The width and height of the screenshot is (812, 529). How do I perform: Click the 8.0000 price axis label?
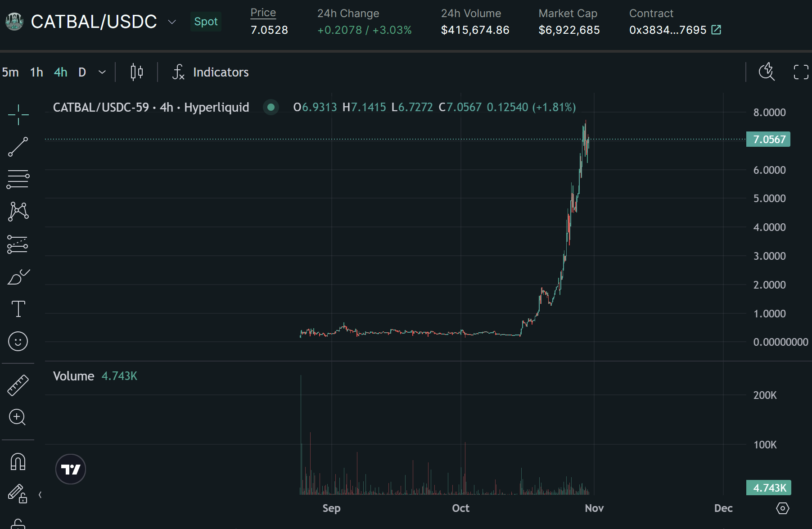coord(769,113)
